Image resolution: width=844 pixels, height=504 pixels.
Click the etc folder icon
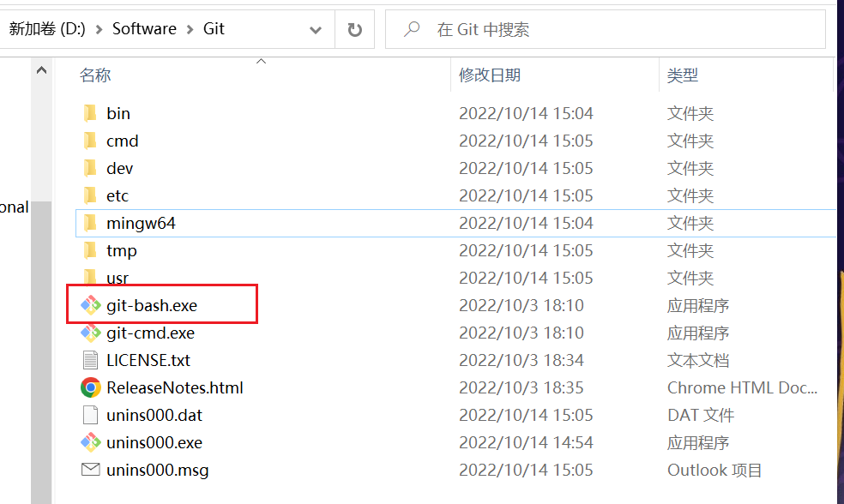pyautogui.click(x=90, y=195)
